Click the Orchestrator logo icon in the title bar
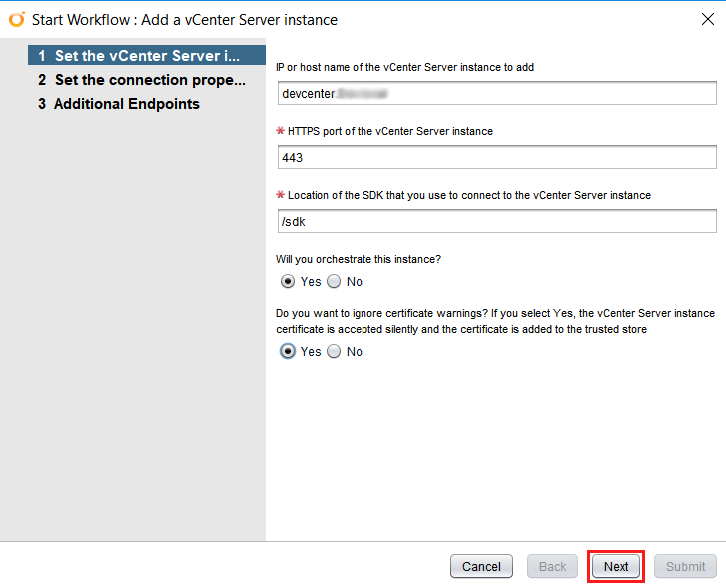726x588 pixels. coord(17,19)
